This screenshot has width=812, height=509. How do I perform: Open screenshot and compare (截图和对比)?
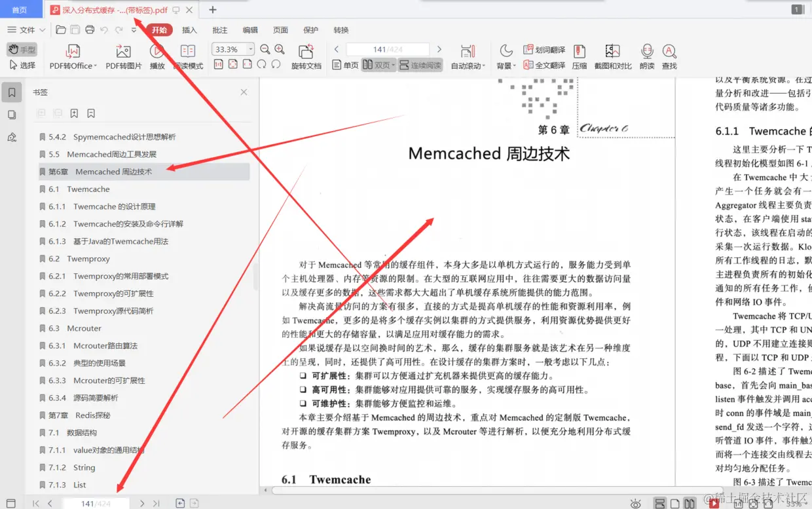[x=613, y=57]
